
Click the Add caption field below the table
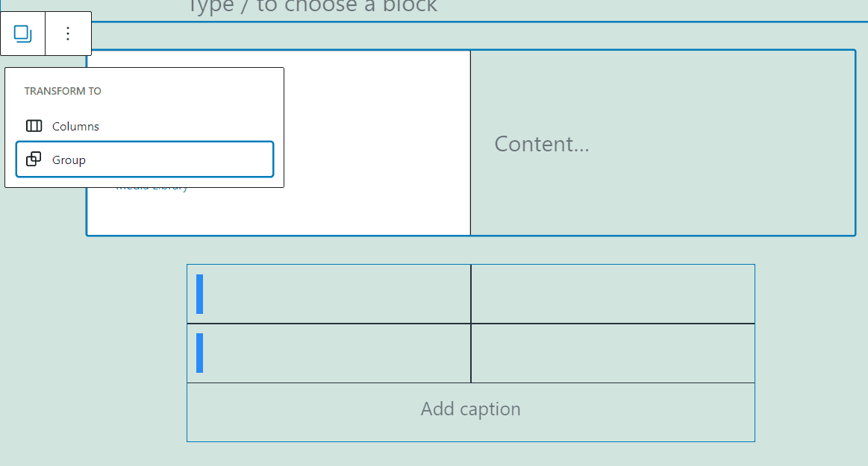[470, 409]
